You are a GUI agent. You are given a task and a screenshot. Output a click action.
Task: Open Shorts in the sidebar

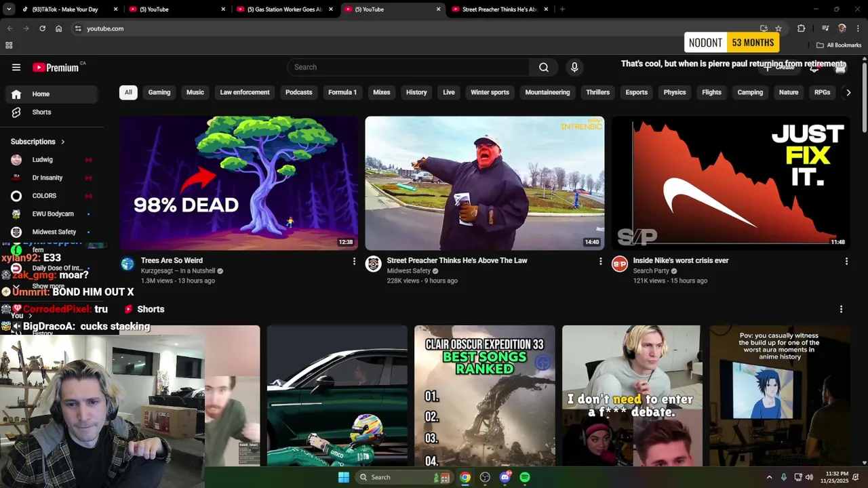pyautogui.click(x=52, y=112)
